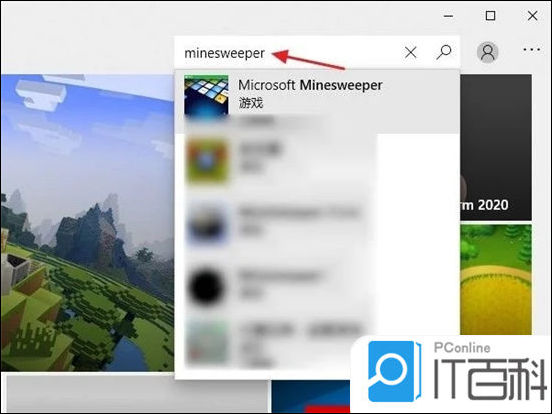Click the Microsoft Minesweeper app icon

[x=206, y=96]
